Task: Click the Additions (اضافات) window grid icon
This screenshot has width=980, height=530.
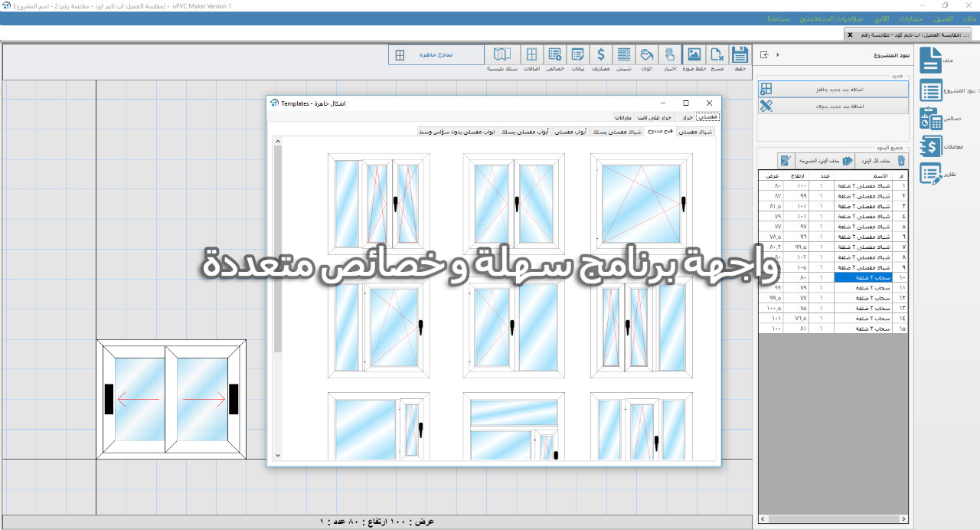Action: pos(531,54)
